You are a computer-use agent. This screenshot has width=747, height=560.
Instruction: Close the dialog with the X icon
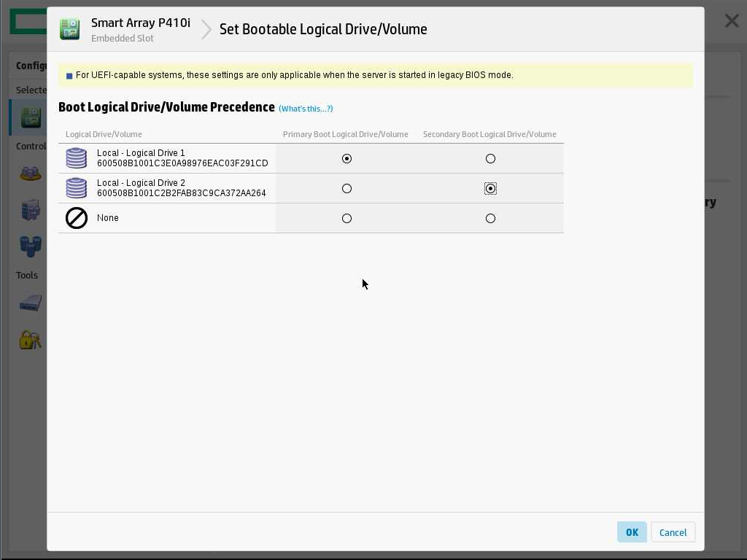coord(732,20)
